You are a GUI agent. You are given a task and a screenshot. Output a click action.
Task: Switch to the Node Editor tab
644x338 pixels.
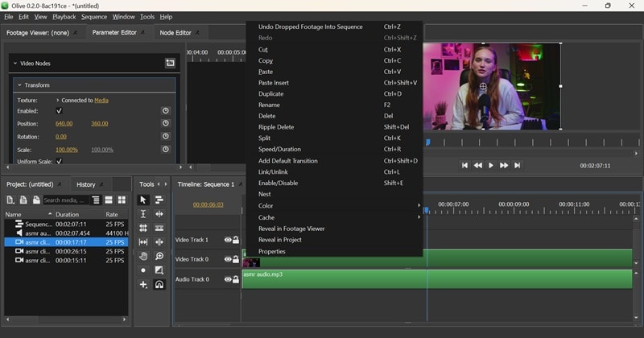175,32
